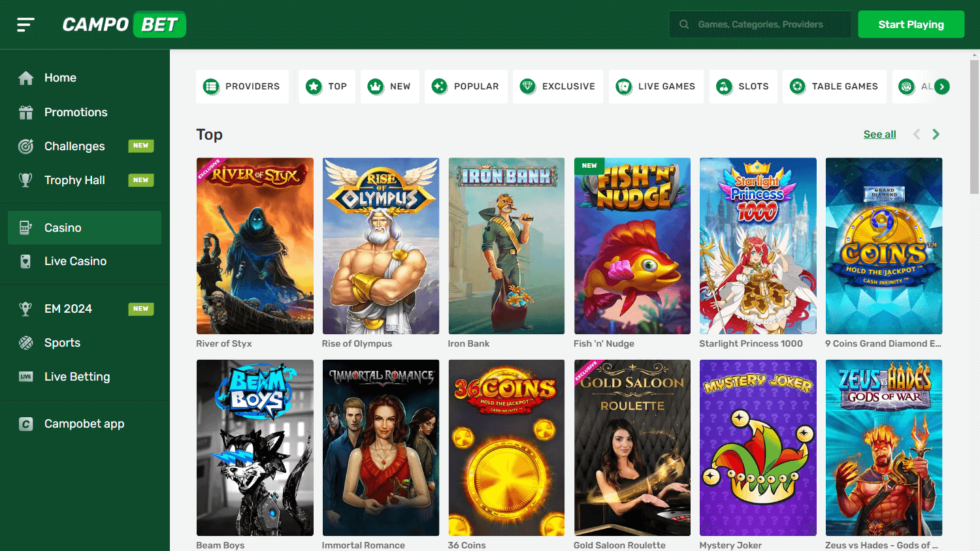
Task: Select the gift icon next to Promotions
Action: pyautogui.click(x=25, y=112)
